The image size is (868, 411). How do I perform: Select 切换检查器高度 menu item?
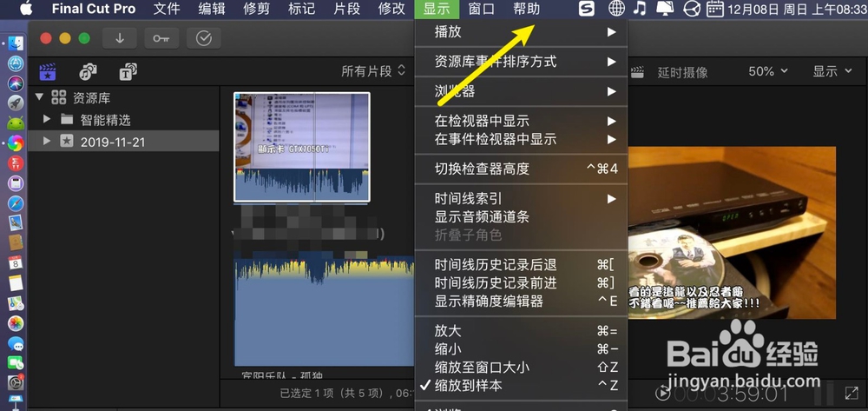[521, 169]
